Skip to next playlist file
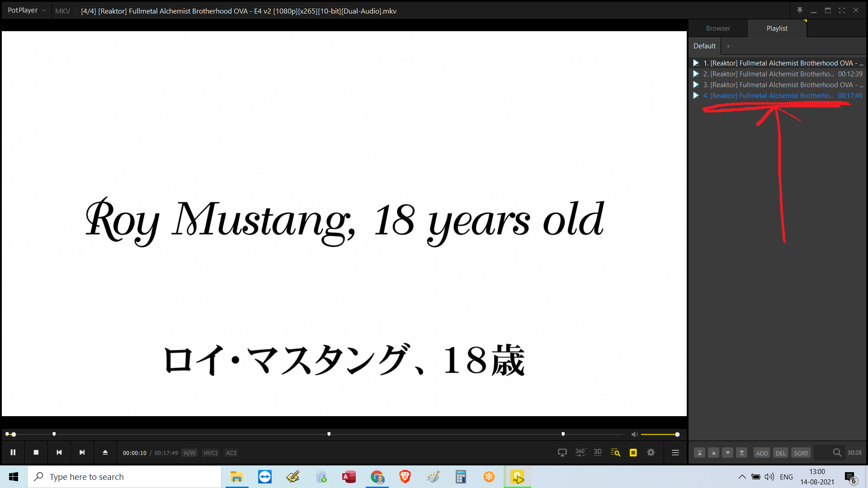Image resolution: width=868 pixels, height=488 pixels. point(82,452)
